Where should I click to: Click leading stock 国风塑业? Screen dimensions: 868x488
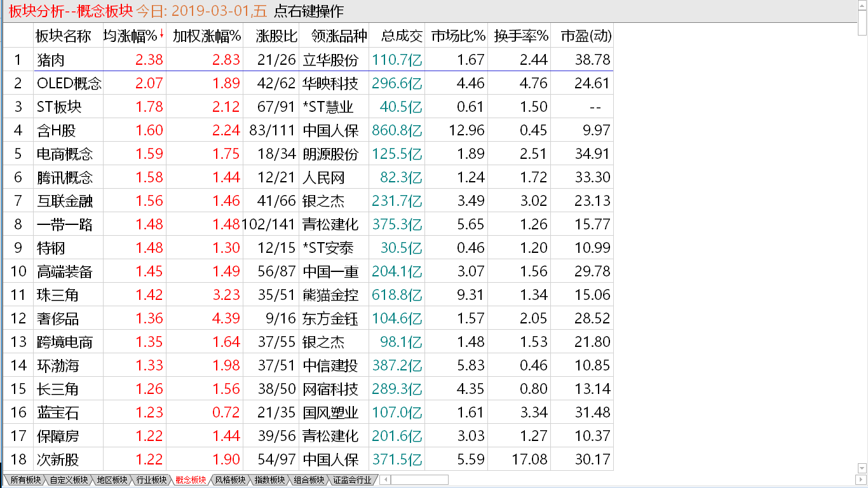(x=330, y=412)
